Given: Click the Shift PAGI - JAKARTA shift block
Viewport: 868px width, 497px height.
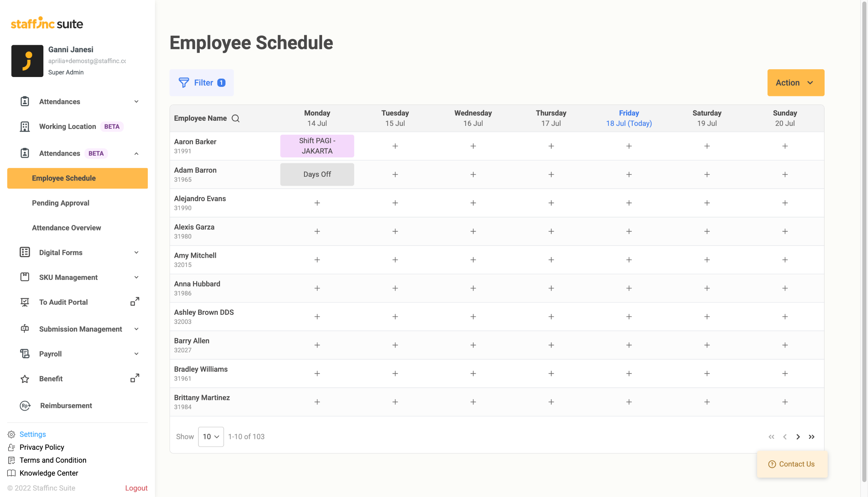Looking at the screenshot, I should point(317,146).
